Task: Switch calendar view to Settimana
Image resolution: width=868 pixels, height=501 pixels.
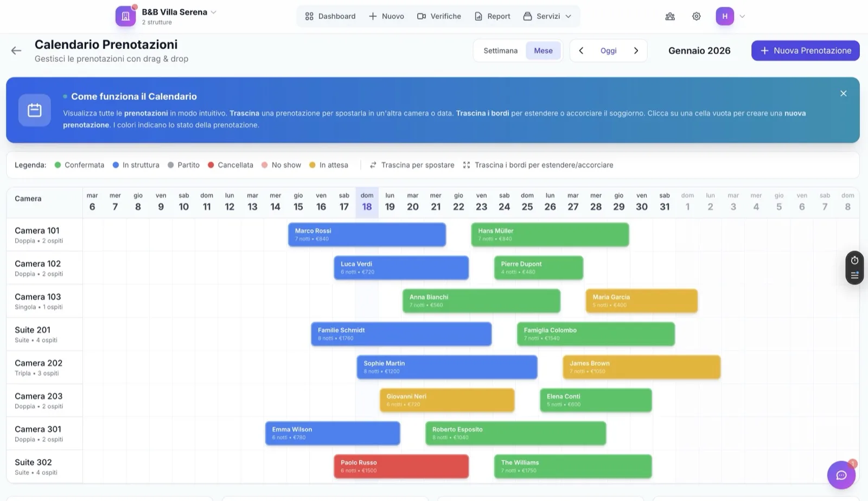Action: 500,50
